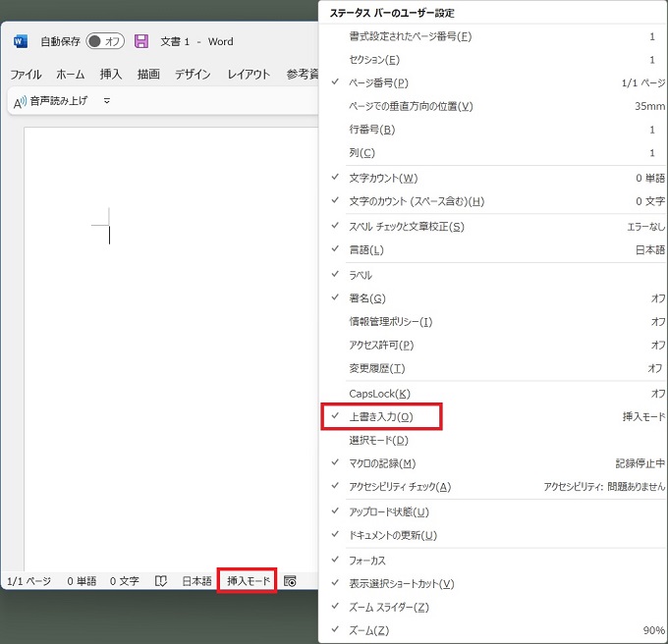Screen dimensions: 668x644
Task: Uncheck ページ番号(P) in the menu
Action: click(493, 83)
